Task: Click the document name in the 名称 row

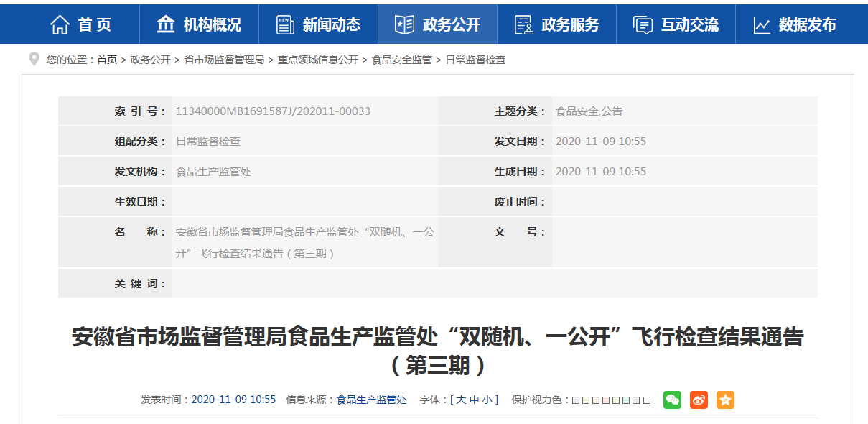Action: point(304,243)
